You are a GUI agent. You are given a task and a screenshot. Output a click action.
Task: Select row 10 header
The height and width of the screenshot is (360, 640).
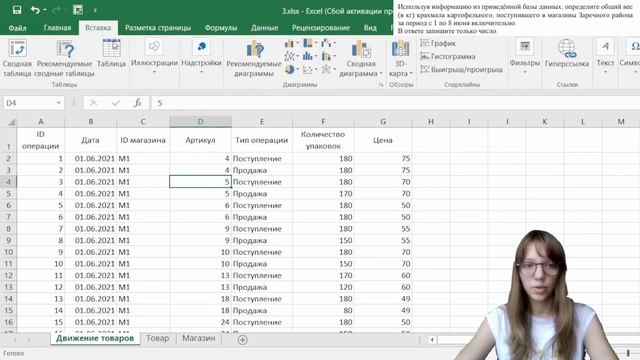tap(8, 252)
